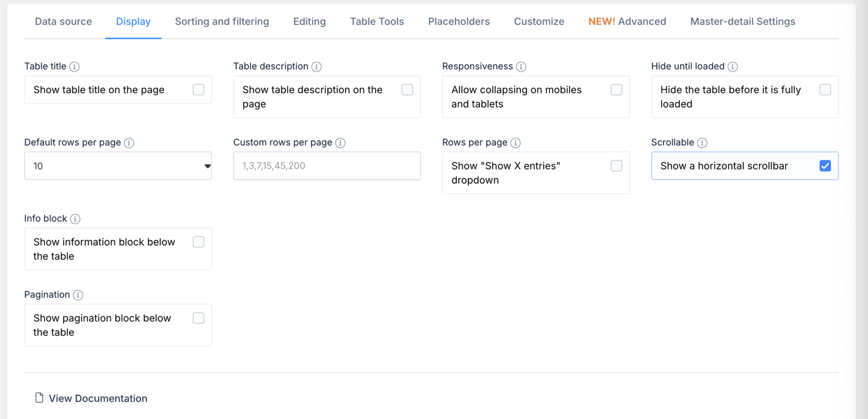868x419 pixels.
Task: Open the Table title info tooltip
Action: [x=75, y=67]
